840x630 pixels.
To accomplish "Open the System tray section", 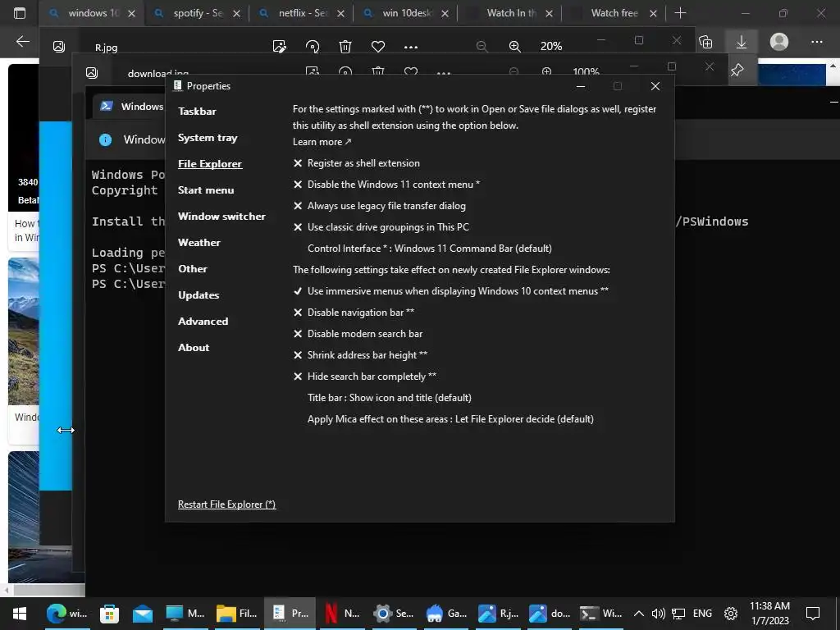I will pyautogui.click(x=208, y=138).
